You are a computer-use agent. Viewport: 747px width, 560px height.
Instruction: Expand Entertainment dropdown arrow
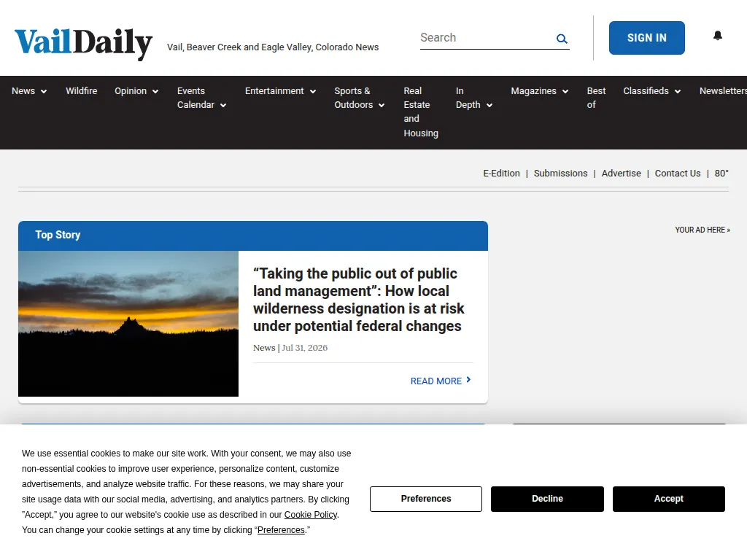(x=313, y=91)
